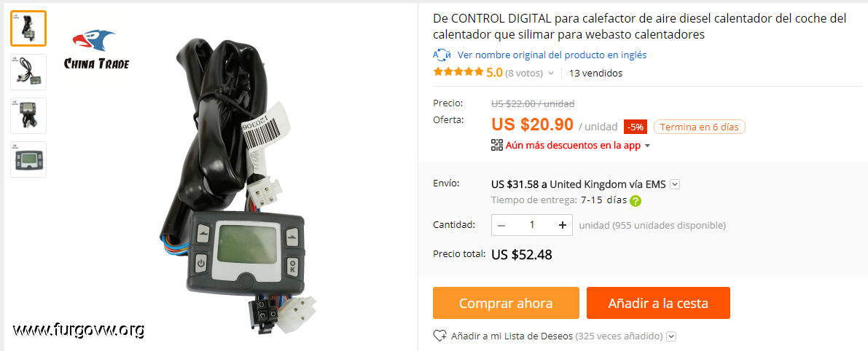The image size is (868, 351).
Task: Decrease quantity with the minus button
Action: coord(501,225)
